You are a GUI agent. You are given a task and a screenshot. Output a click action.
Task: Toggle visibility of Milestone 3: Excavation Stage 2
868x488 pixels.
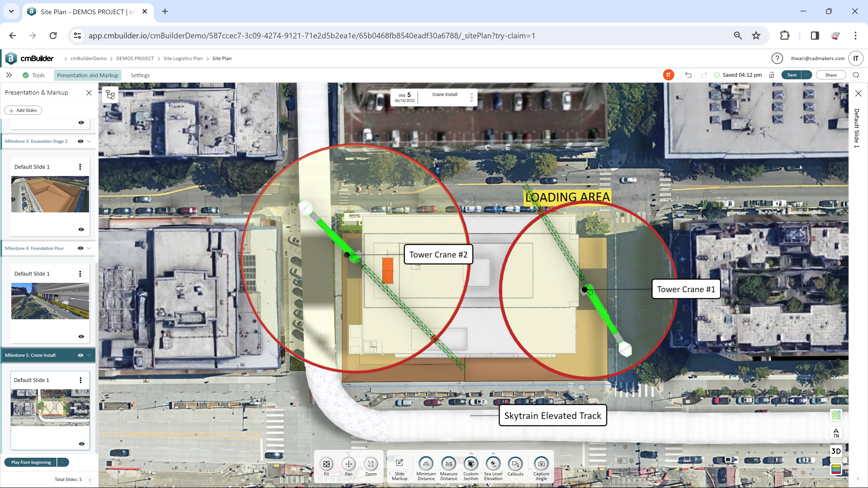[x=80, y=141]
